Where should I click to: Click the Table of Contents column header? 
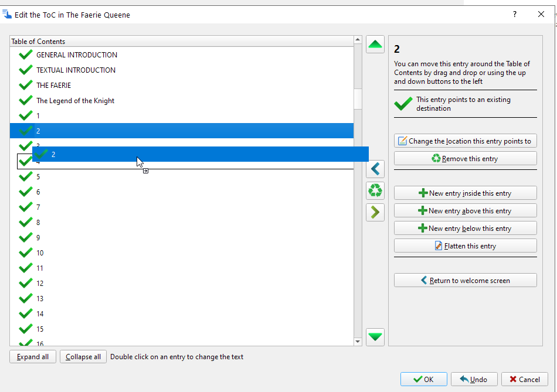[x=182, y=42]
